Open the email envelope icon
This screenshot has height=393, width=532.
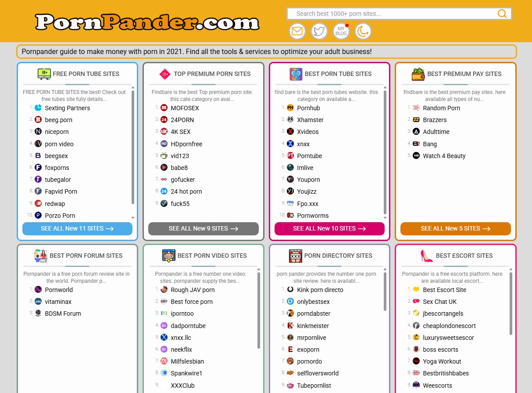[297, 31]
